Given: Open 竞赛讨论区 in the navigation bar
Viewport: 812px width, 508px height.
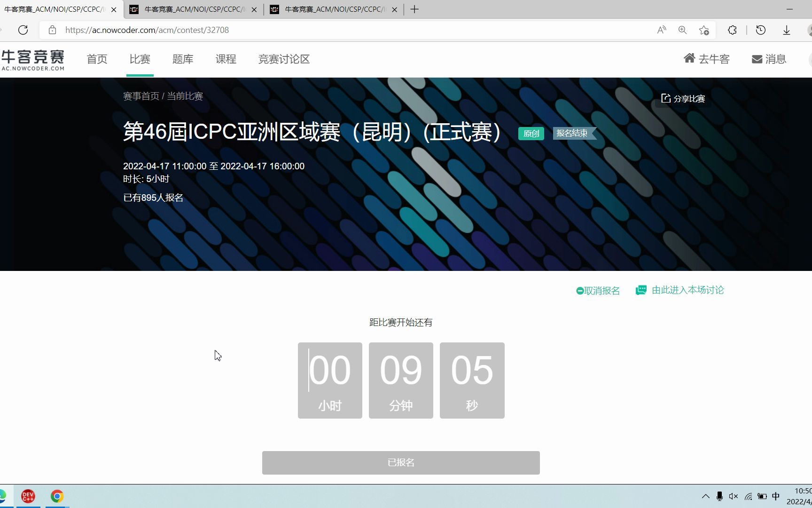Looking at the screenshot, I should [284, 59].
